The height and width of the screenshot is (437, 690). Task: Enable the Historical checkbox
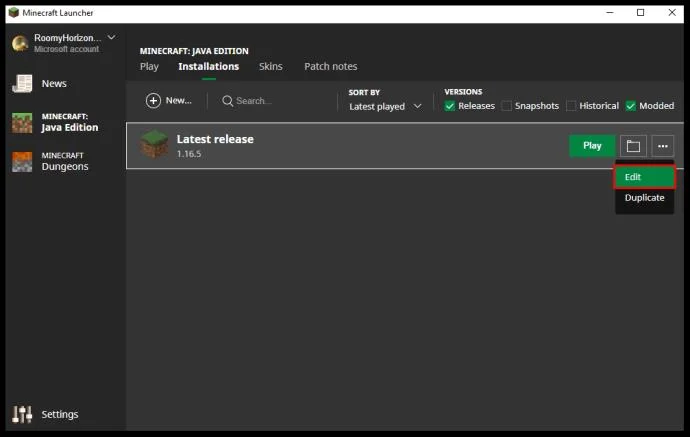point(571,106)
